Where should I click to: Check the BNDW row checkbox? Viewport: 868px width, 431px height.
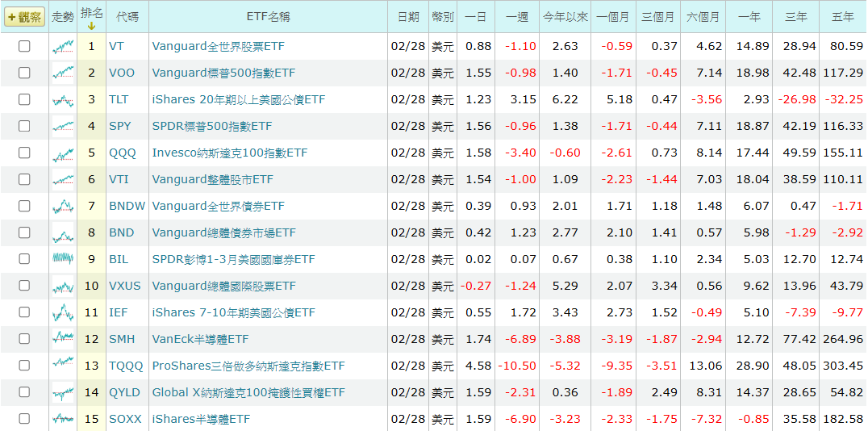tap(24, 206)
